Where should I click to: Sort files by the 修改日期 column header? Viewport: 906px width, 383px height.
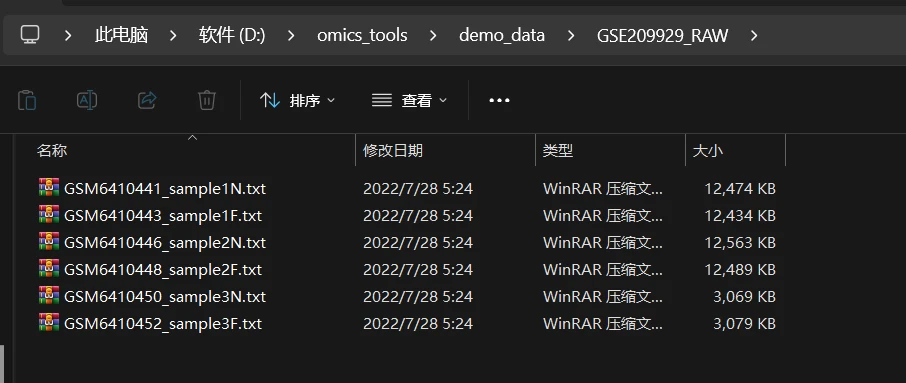(x=393, y=151)
